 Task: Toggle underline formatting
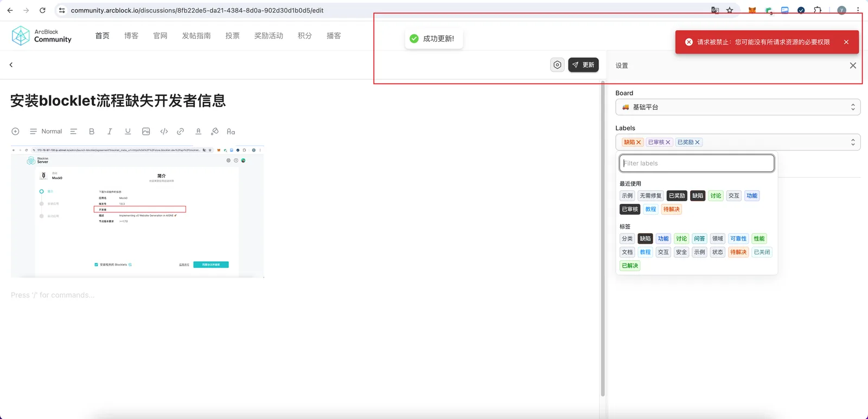point(127,131)
